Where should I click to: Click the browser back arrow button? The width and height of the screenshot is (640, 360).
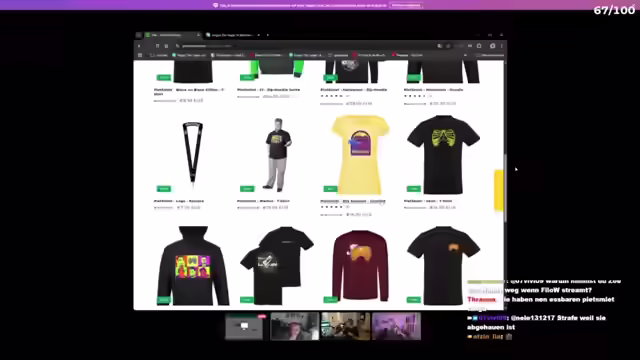pos(139,46)
